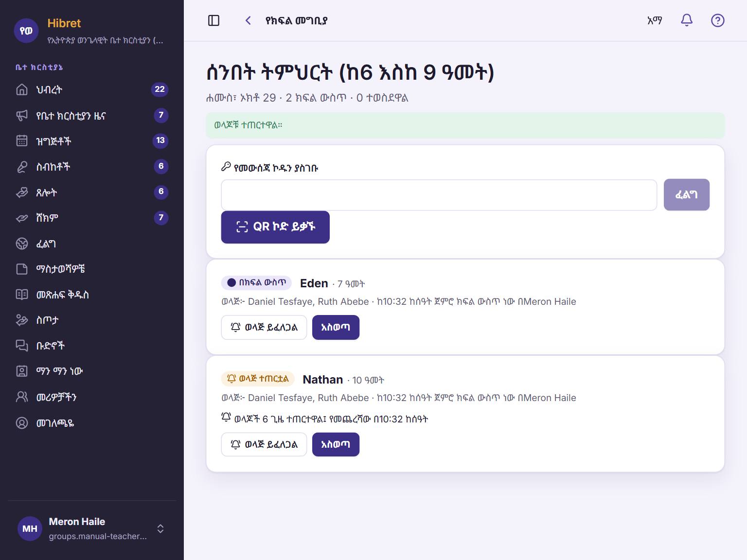Go back with the left chevron
The height and width of the screenshot is (560, 747).
pyautogui.click(x=248, y=20)
